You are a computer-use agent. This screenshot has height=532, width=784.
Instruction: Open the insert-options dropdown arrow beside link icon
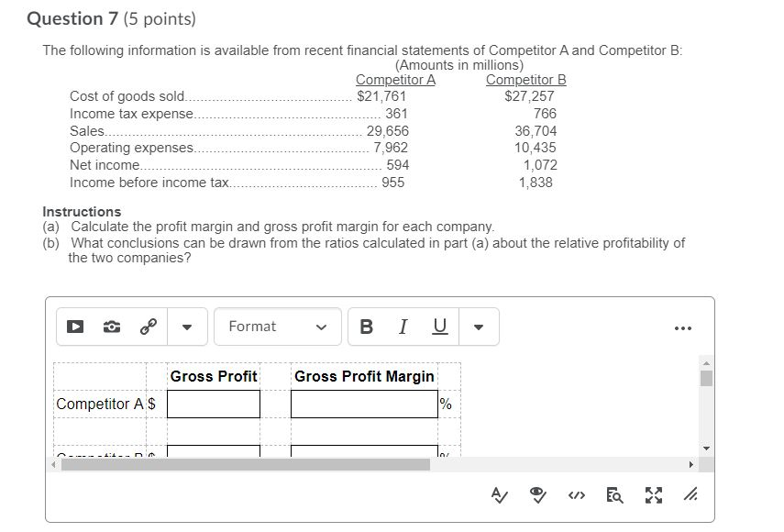(187, 327)
